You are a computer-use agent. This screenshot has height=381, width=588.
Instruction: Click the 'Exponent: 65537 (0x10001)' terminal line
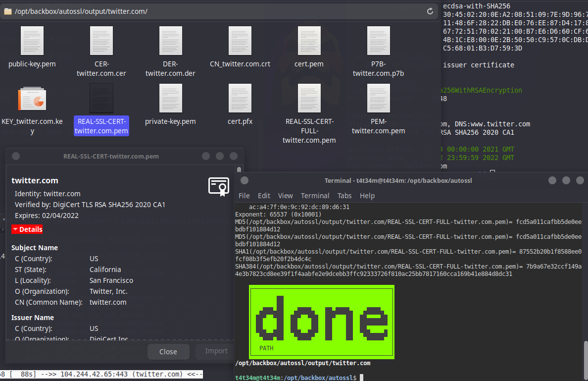click(278, 215)
